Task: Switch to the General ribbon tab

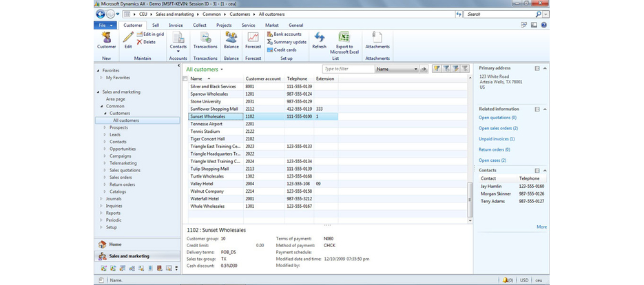Action: [x=295, y=25]
